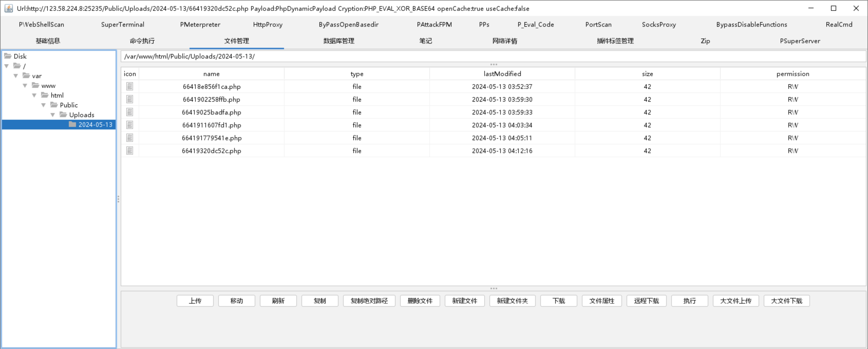Click the 移动 move button
The height and width of the screenshot is (349, 868).
tap(237, 301)
